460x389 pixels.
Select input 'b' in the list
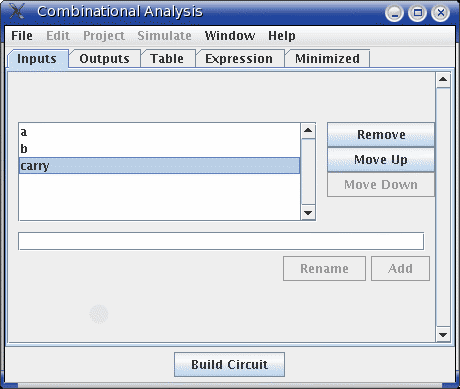pos(160,149)
